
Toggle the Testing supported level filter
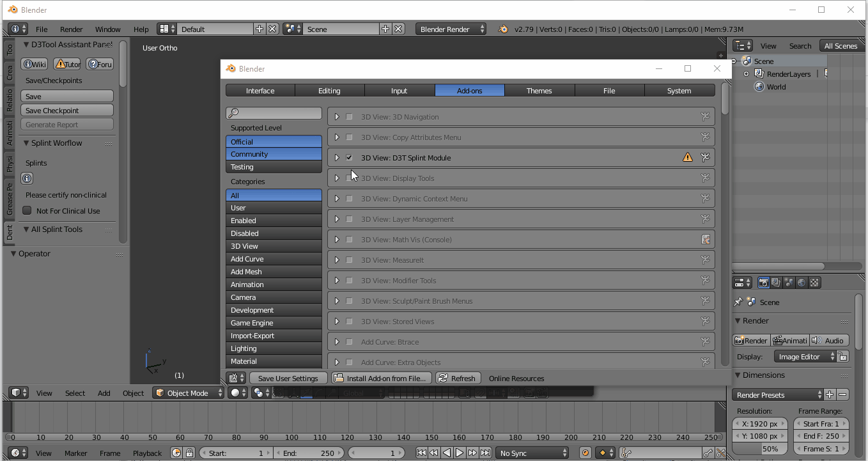point(274,166)
